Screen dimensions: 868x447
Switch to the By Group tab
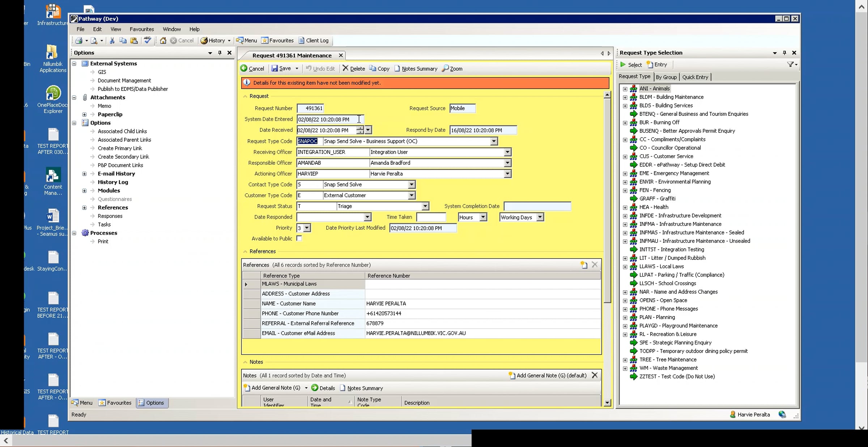[x=666, y=77]
